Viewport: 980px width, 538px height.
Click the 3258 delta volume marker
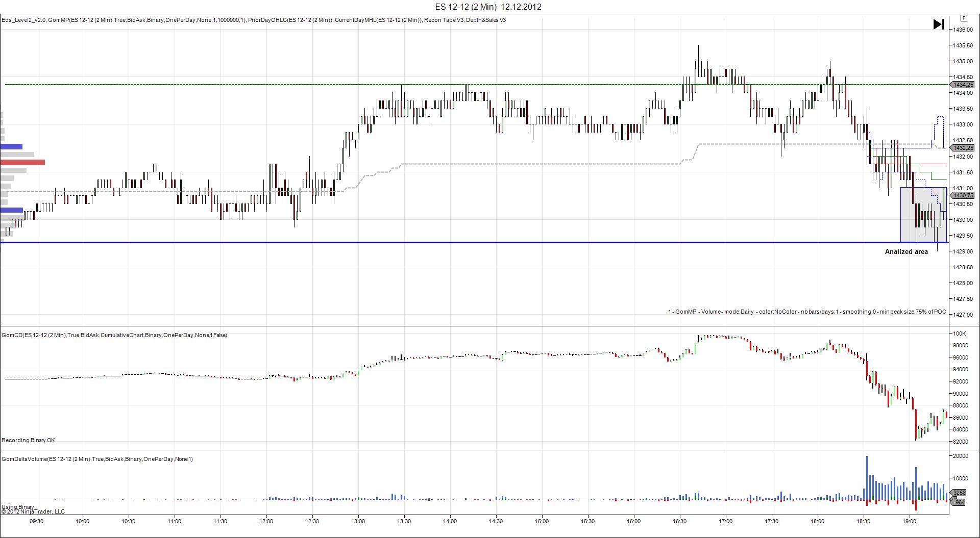coord(959,493)
